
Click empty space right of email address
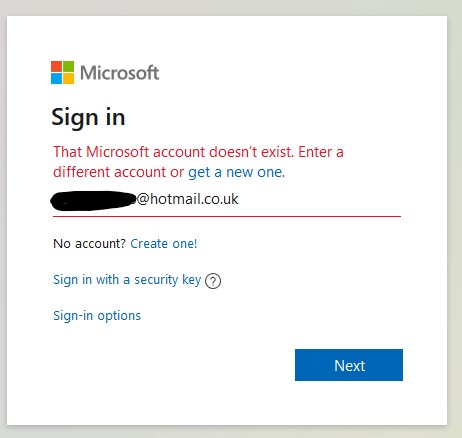[x=320, y=199]
